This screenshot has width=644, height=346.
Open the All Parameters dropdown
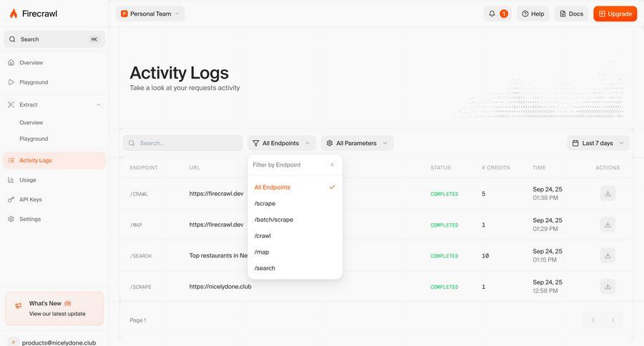tap(357, 143)
